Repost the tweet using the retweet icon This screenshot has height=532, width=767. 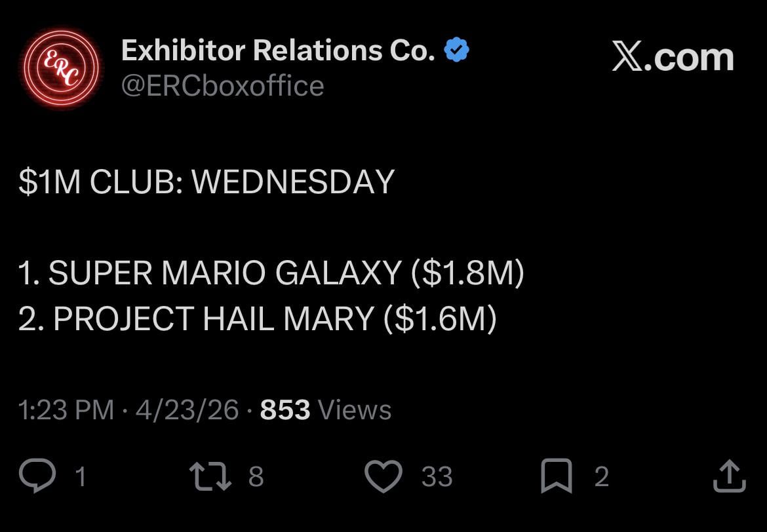click(x=210, y=476)
